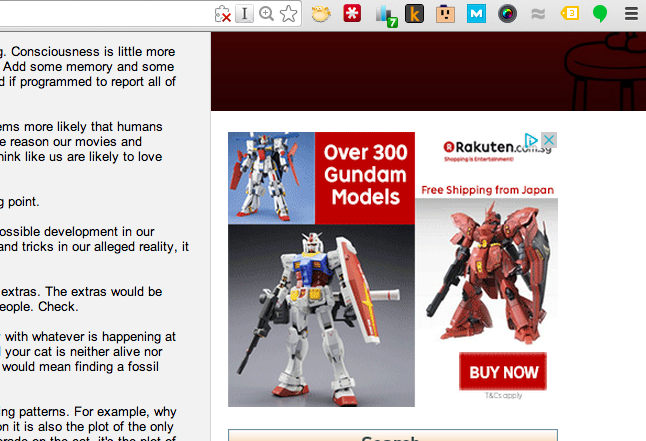Open the blue M extension icon
646x441 pixels.
point(476,14)
